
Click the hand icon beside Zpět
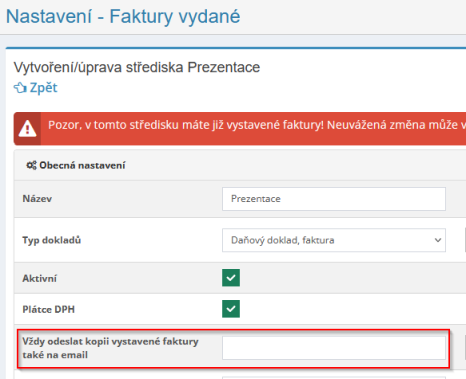20,88
